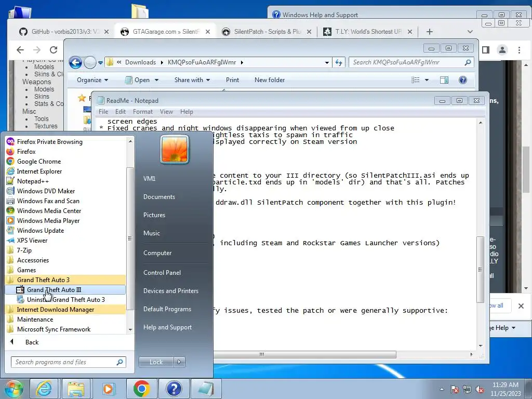Image resolution: width=532 pixels, height=399 pixels.
Task: Open Documents from Start menu
Action: pyautogui.click(x=159, y=197)
